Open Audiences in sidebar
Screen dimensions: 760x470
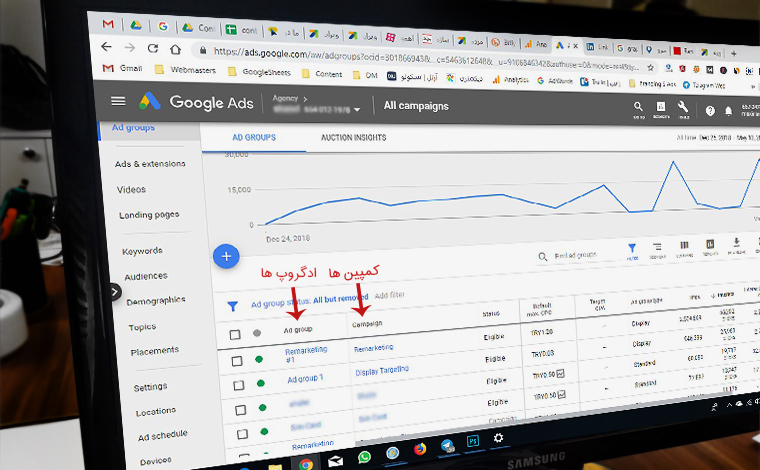pyautogui.click(x=146, y=276)
